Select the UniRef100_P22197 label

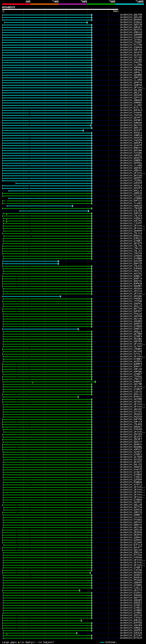click(x=131, y=196)
